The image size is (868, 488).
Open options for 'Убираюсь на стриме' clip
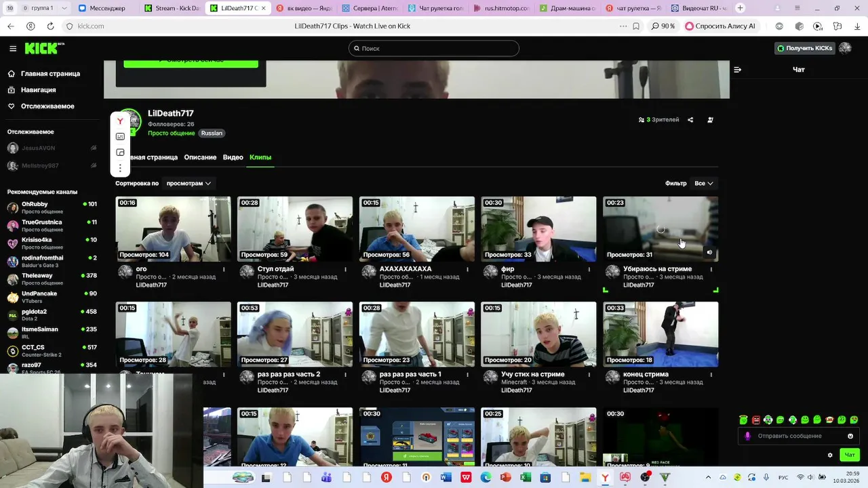[711, 270]
